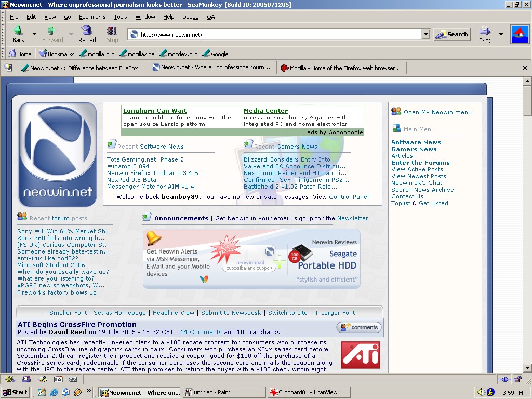Reload the current page

click(x=87, y=34)
